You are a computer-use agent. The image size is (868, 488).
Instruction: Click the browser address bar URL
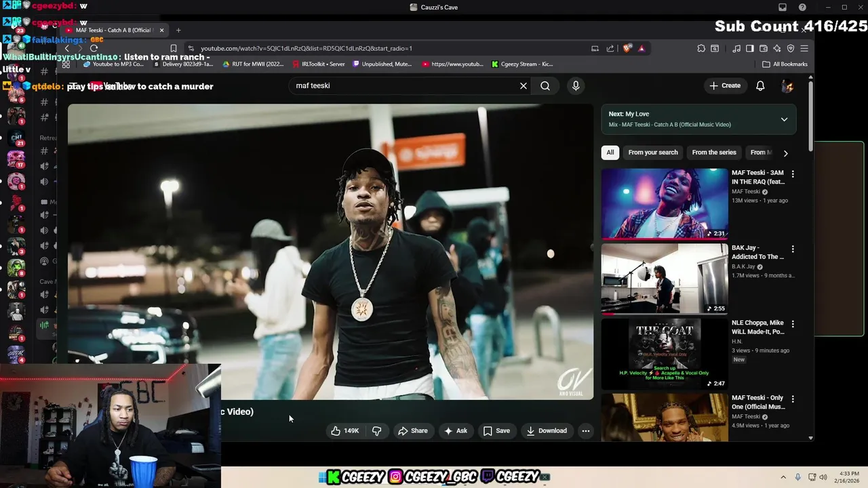(307, 48)
